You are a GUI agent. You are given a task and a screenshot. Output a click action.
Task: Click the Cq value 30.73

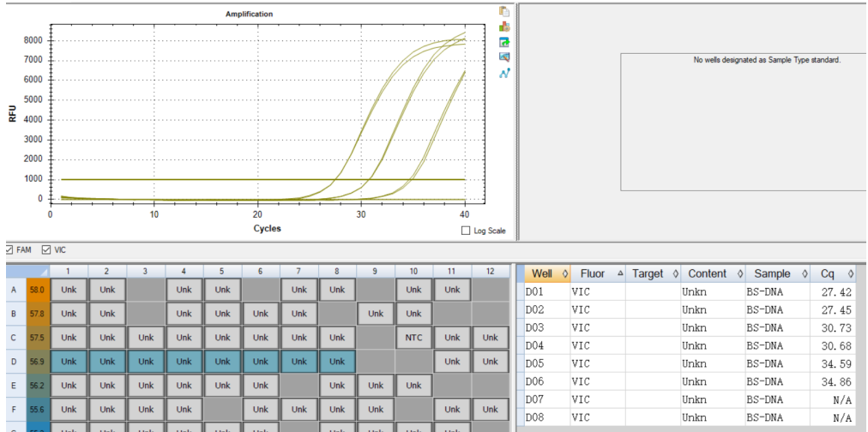pyautogui.click(x=837, y=328)
